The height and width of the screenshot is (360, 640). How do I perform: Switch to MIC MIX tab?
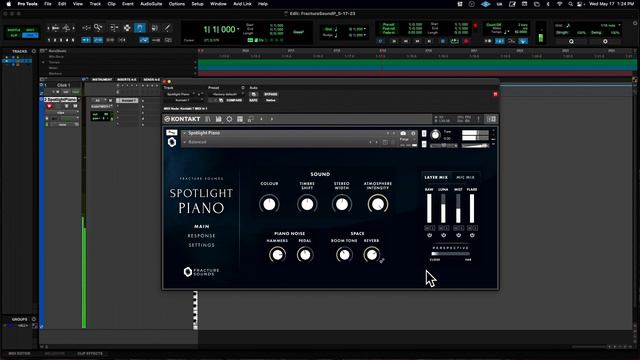click(465, 178)
